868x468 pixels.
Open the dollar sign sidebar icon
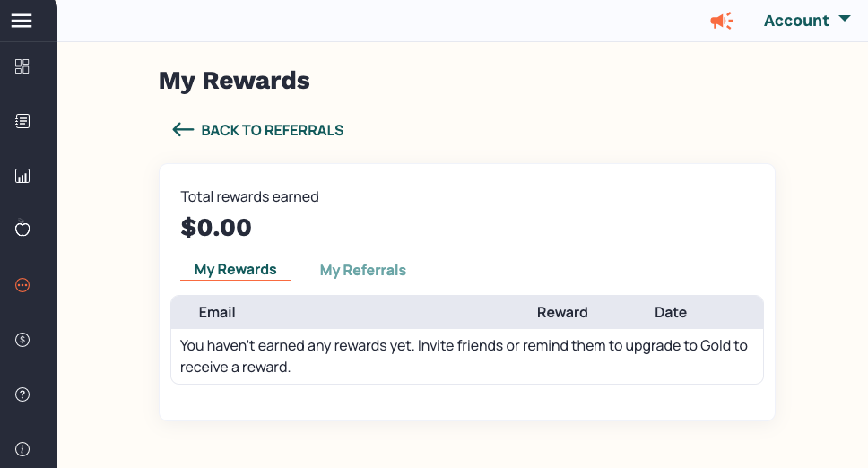[x=22, y=340]
